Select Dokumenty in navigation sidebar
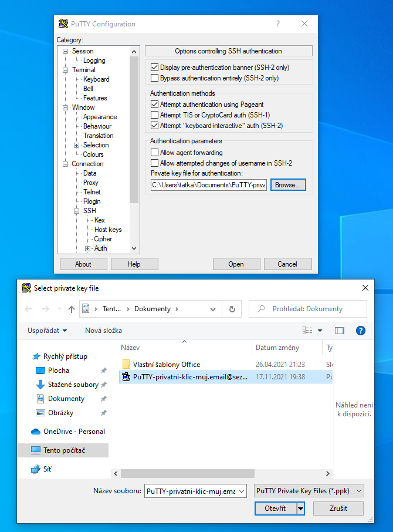This screenshot has width=393, height=532. [66, 399]
